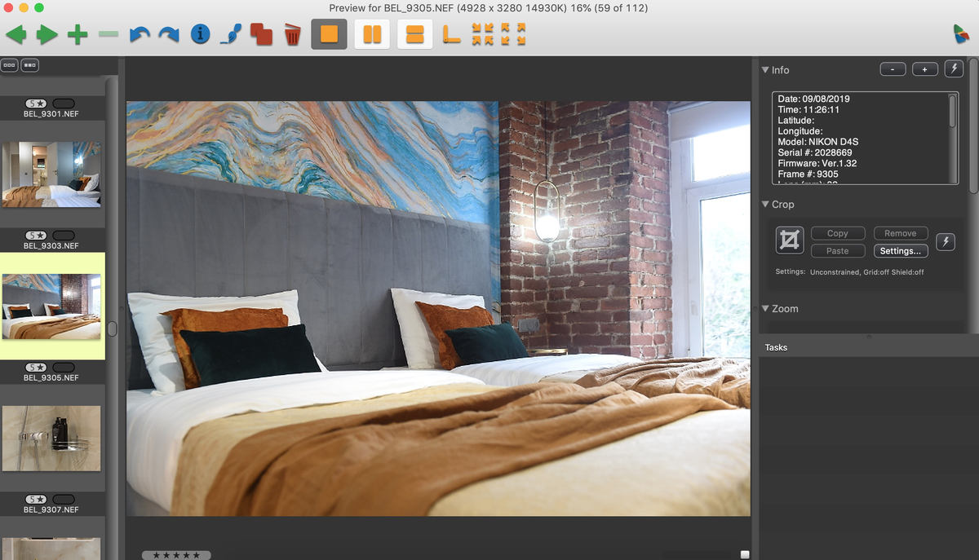Click orange inward arrows shrink-to-fit icon
Viewport: 979px width, 560px height.
(483, 34)
